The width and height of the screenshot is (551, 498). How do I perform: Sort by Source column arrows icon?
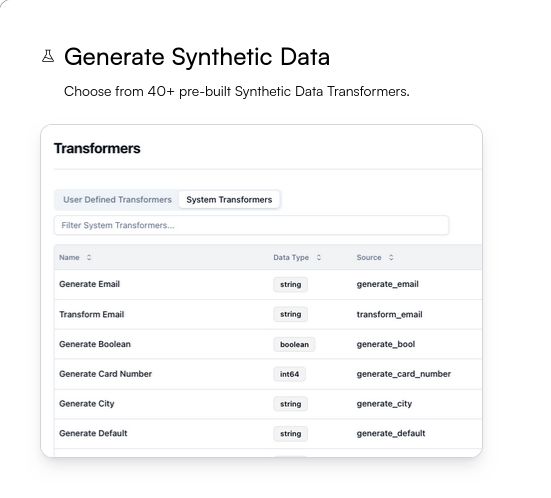click(x=391, y=258)
